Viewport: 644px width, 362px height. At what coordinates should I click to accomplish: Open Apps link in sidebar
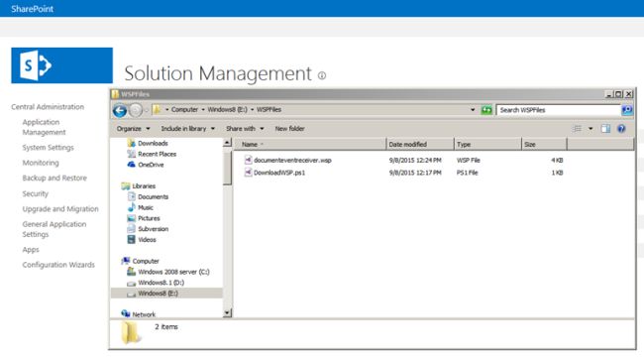[31, 249]
